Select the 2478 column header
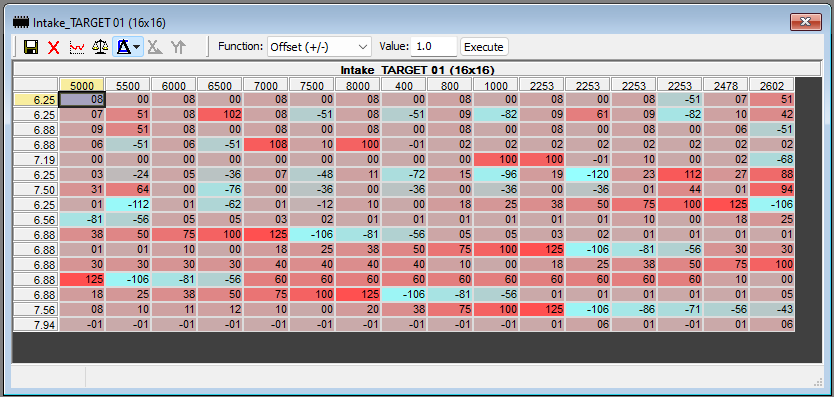The height and width of the screenshot is (397, 834). pyautogui.click(x=725, y=85)
